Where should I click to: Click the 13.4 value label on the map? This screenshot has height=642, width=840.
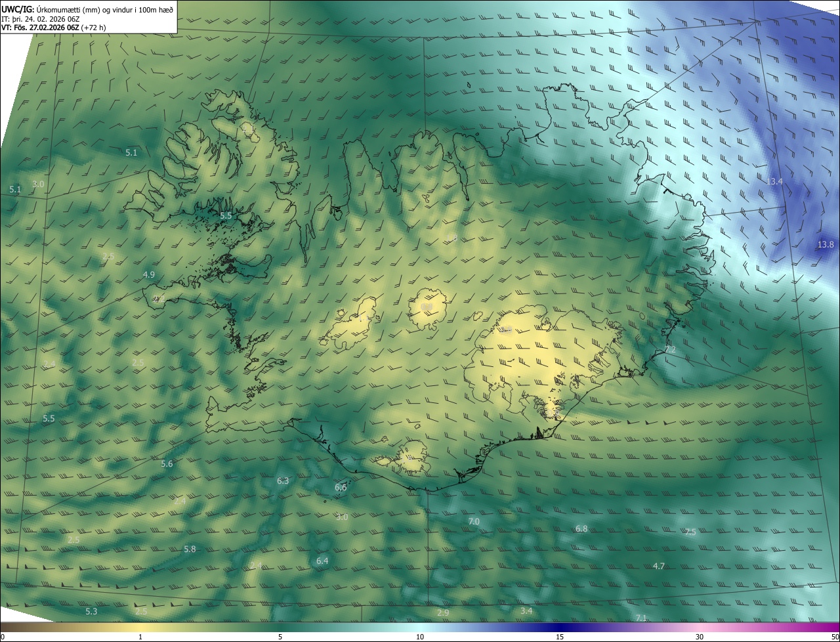pyautogui.click(x=775, y=181)
